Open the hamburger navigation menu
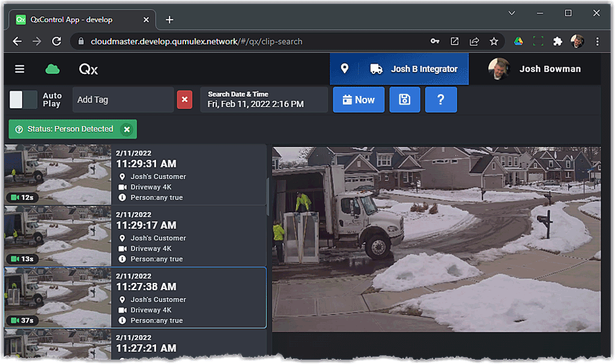Screen dimensions: 615x364 (20, 69)
